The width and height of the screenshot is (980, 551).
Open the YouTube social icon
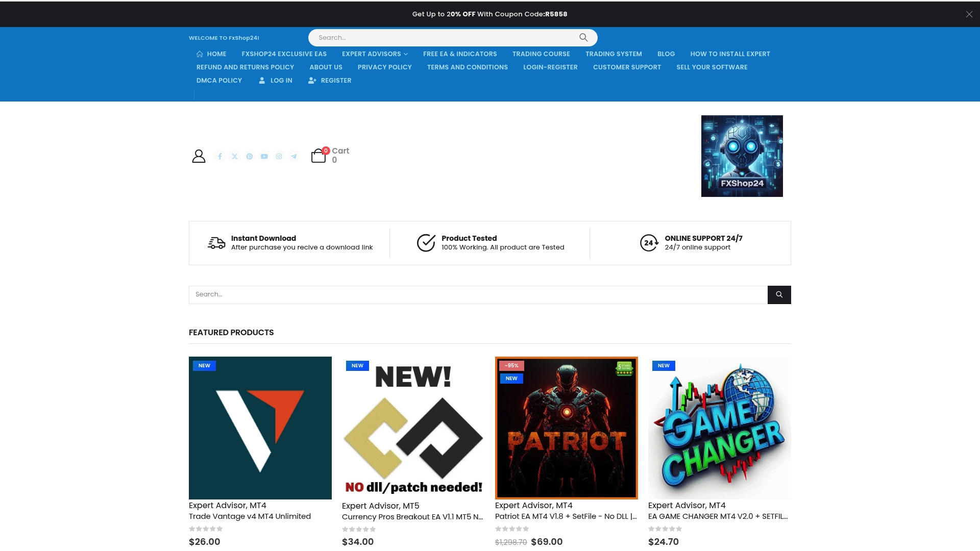(264, 156)
